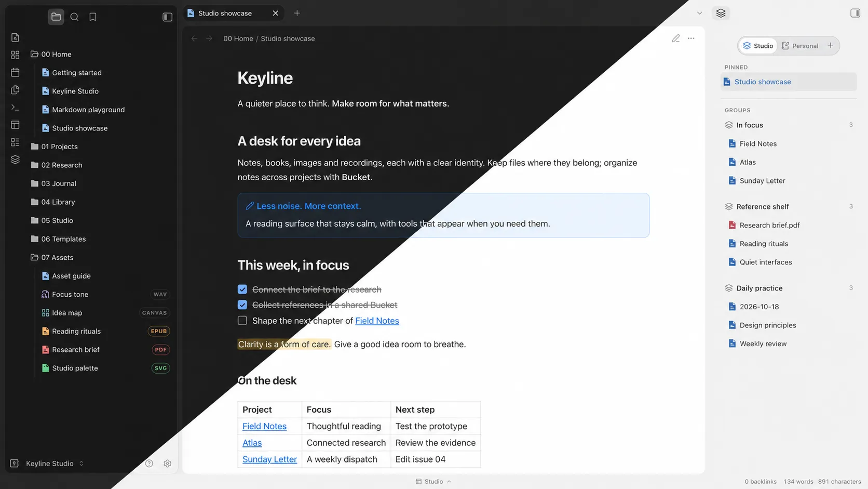
Task: Follow the Field Notes link in checklist
Action: pos(377,321)
